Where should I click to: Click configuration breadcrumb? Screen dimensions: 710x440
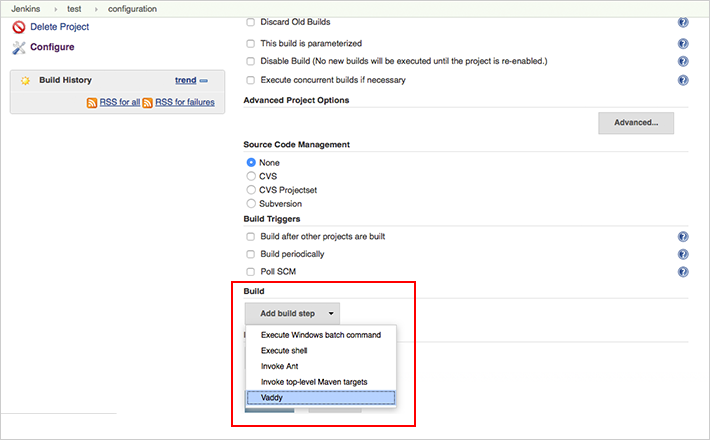point(132,9)
